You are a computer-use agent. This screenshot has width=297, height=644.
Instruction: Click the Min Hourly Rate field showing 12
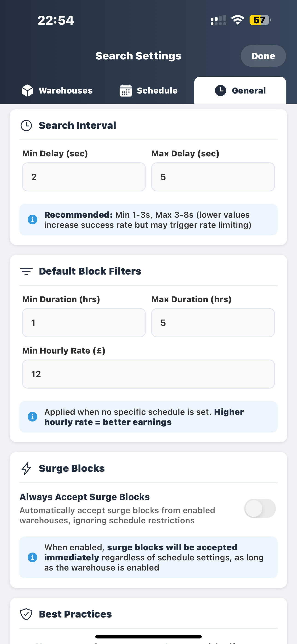pyautogui.click(x=148, y=374)
